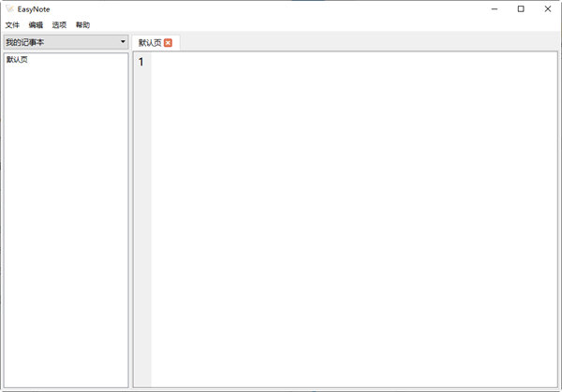The height and width of the screenshot is (392, 562).
Task: Close the 默认页 tab with the red X icon
Action: click(168, 43)
